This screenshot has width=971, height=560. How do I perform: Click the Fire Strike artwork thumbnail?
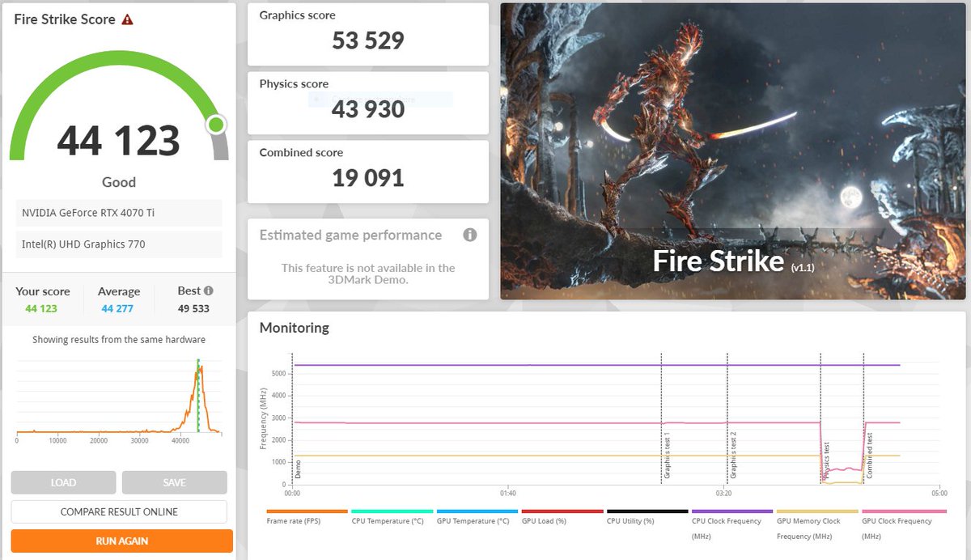click(x=733, y=151)
